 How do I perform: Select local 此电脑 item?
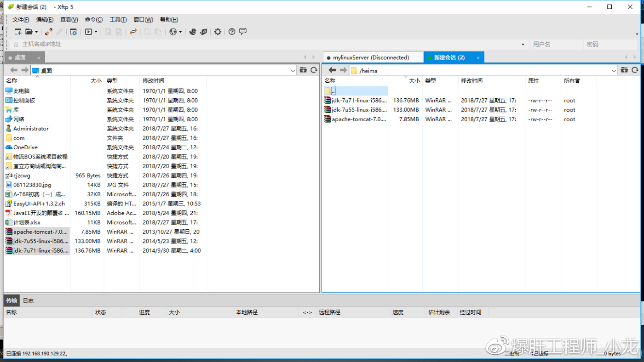18,91
